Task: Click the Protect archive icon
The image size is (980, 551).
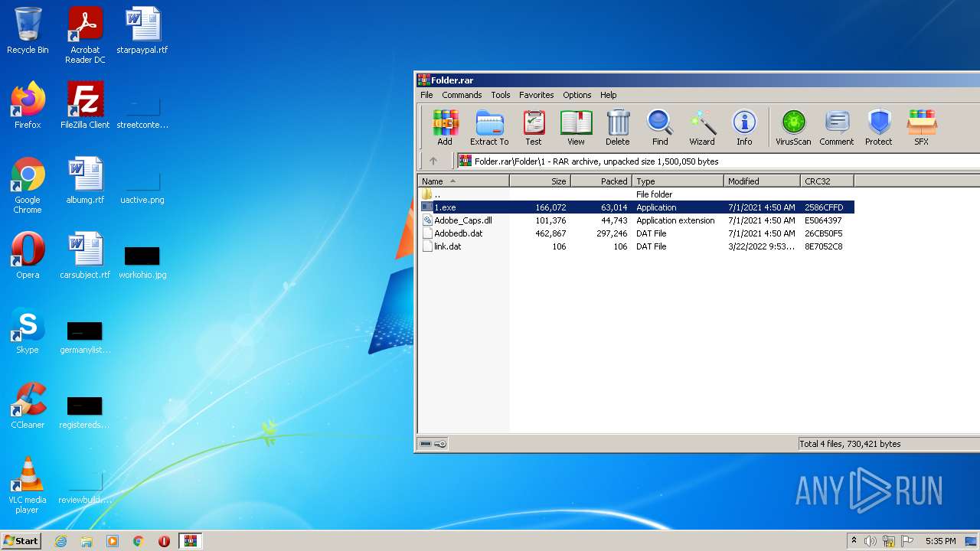Action: click(879, 127)
